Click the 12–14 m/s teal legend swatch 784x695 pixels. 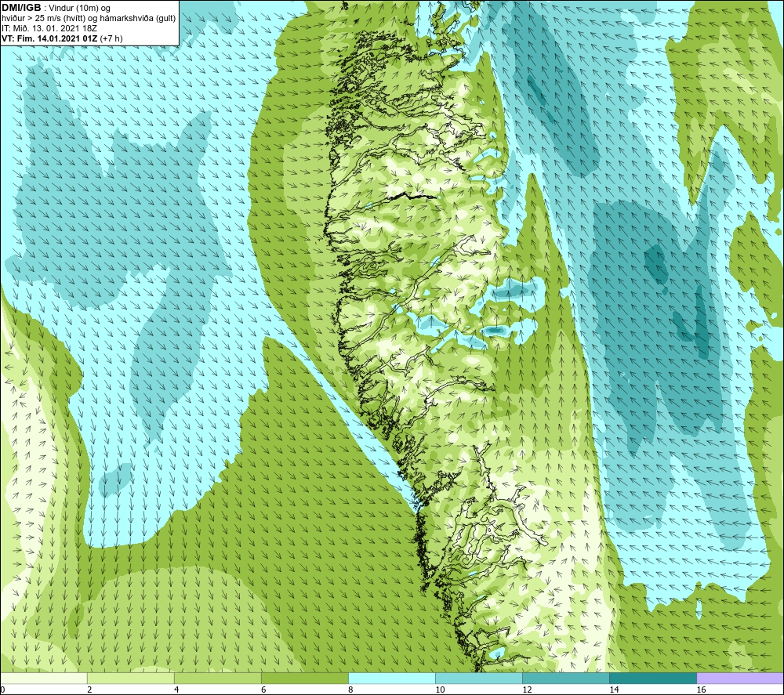(x=566, y=679)
